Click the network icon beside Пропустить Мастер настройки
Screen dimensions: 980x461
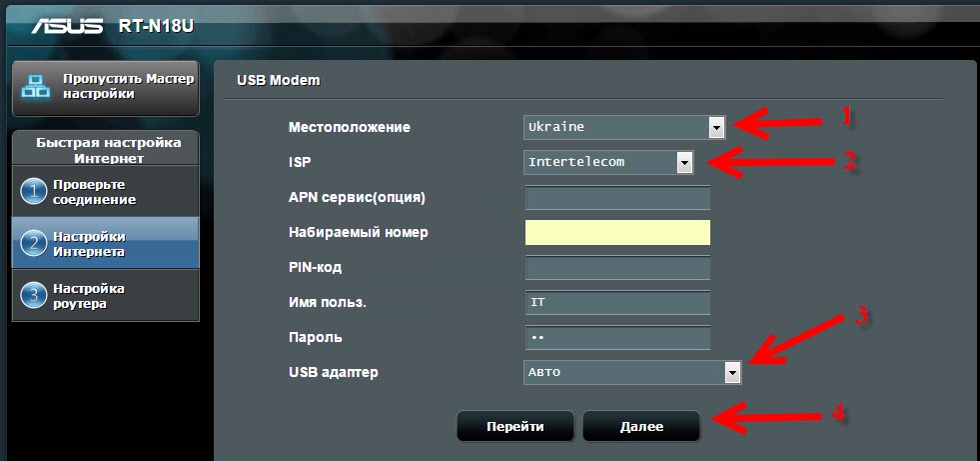coord(36,87)
